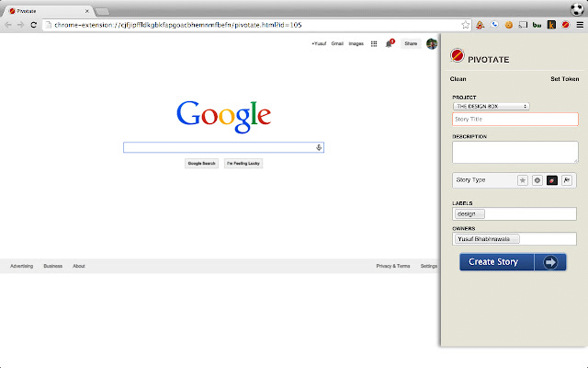Focus the Story Title input field
Image resolution: width=588 pixels, height=368 pixels.
pos(515,119)
